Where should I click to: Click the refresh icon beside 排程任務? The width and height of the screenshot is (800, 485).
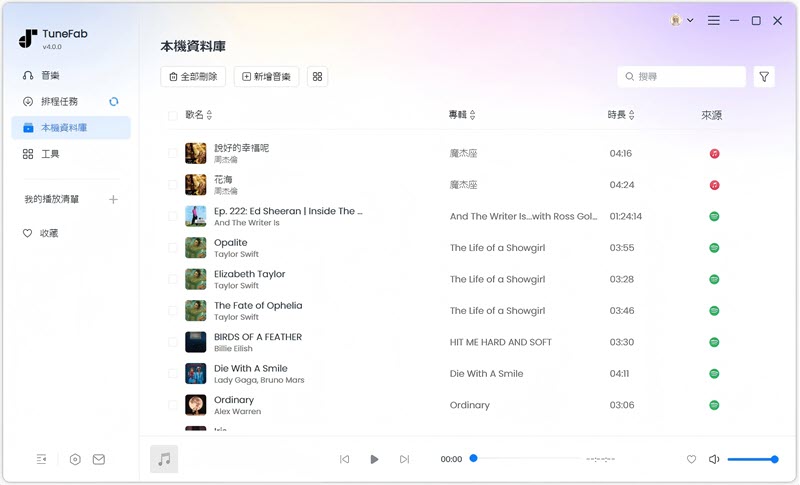pos(113,101)
